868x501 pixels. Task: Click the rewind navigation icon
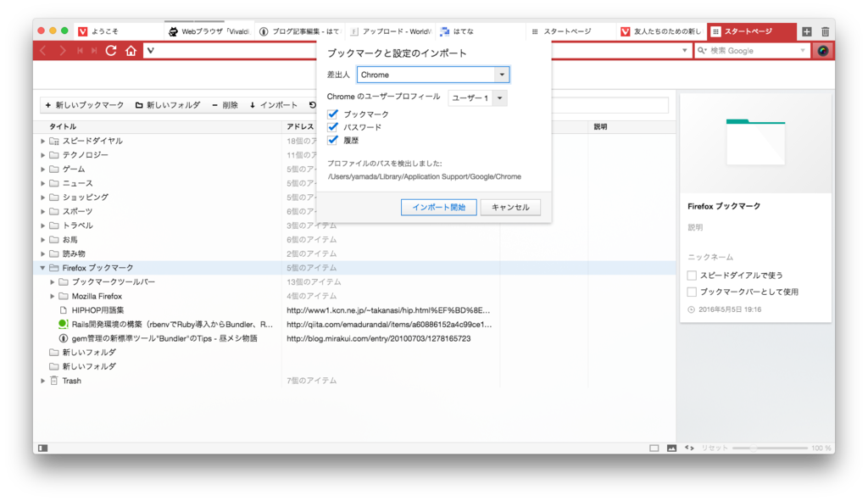coord(80,51)
